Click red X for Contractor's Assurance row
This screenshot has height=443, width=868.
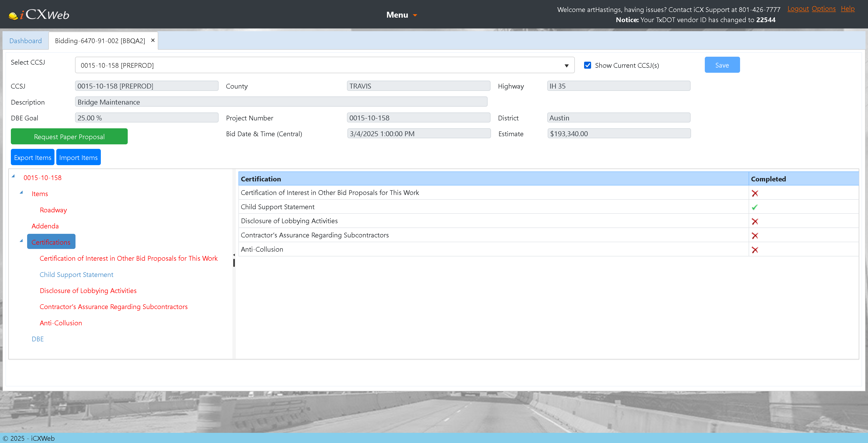(x=755, y=236)
